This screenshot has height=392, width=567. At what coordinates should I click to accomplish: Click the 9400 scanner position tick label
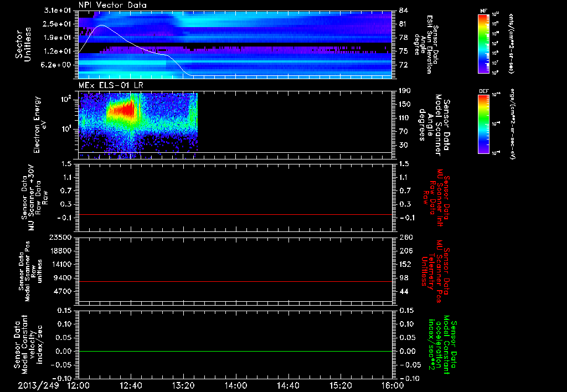pyautogui.click(x=63, y=278)
